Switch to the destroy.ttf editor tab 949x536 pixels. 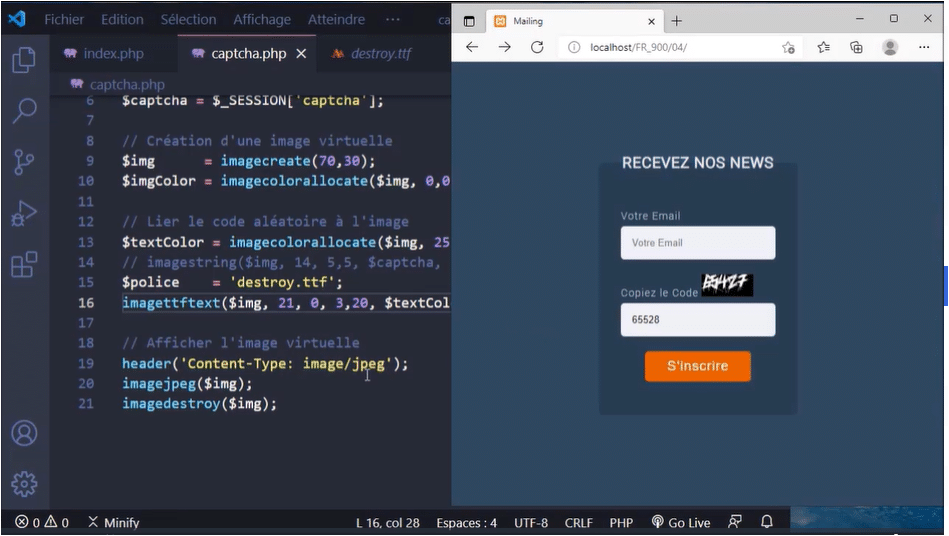coord(381,54)
